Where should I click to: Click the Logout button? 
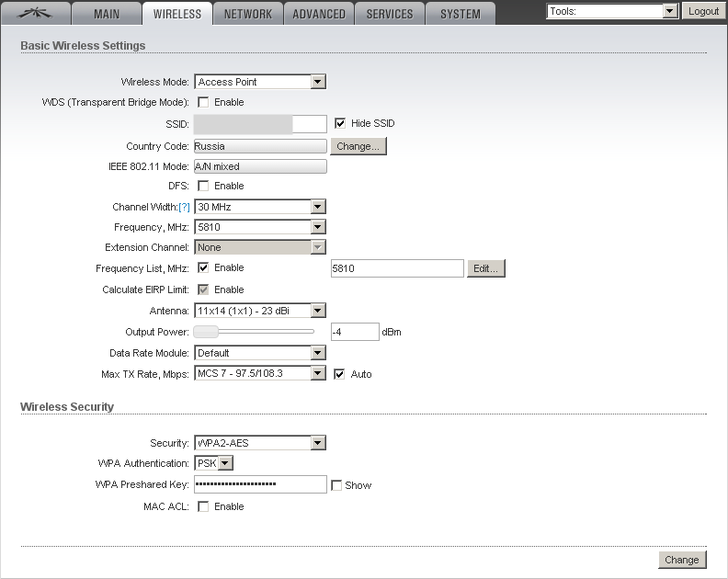[703, 11]
